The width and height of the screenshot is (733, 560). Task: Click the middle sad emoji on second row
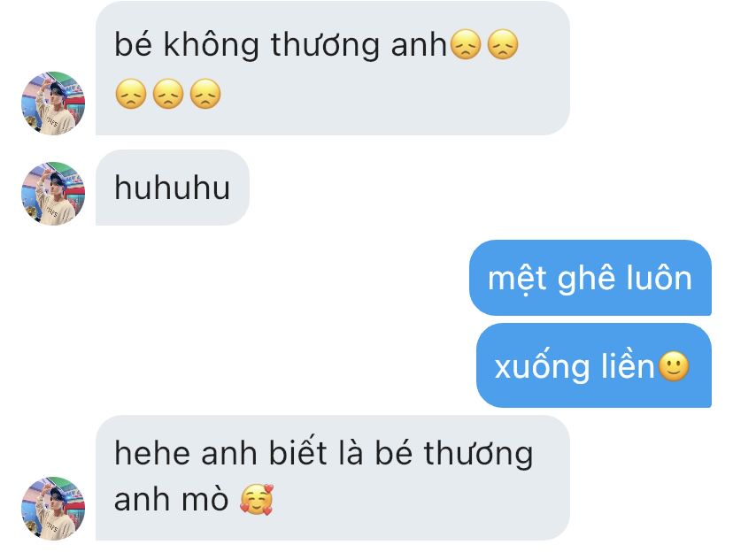pos(168,94)
